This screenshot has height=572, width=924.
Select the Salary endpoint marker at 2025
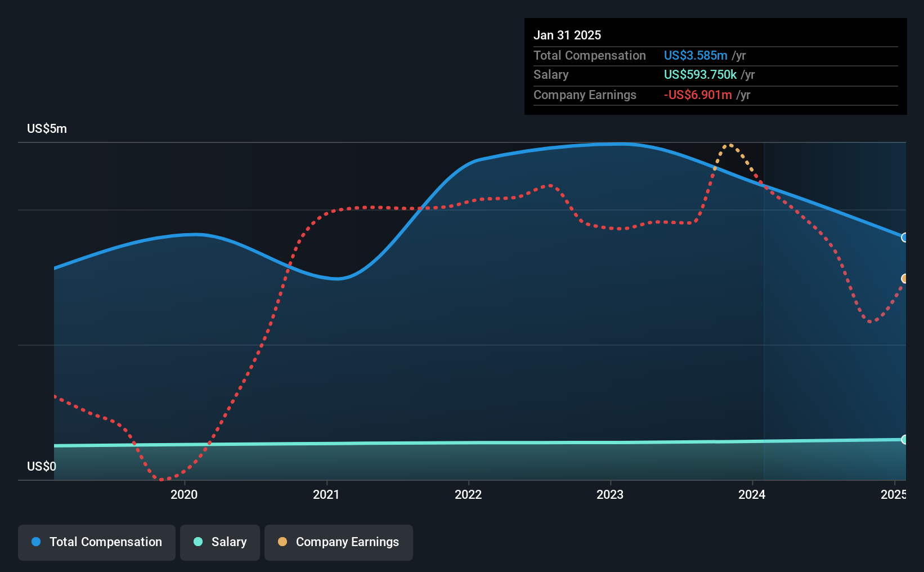point(905,440)
